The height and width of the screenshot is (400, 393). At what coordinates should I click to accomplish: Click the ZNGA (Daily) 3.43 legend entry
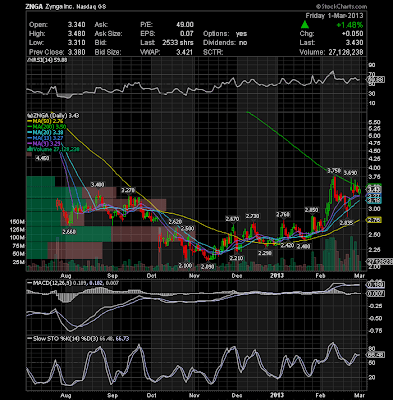coord(53,116)
